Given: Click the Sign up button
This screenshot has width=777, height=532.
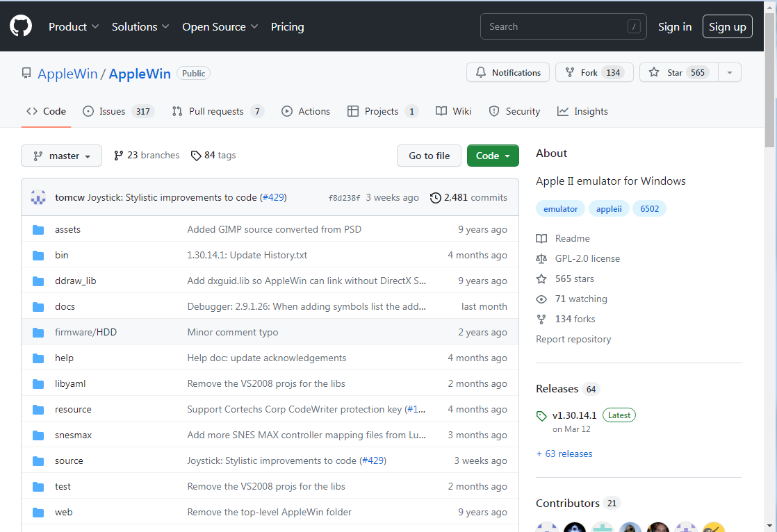Looking at the screenshot, I should click(x=727, y=27).
